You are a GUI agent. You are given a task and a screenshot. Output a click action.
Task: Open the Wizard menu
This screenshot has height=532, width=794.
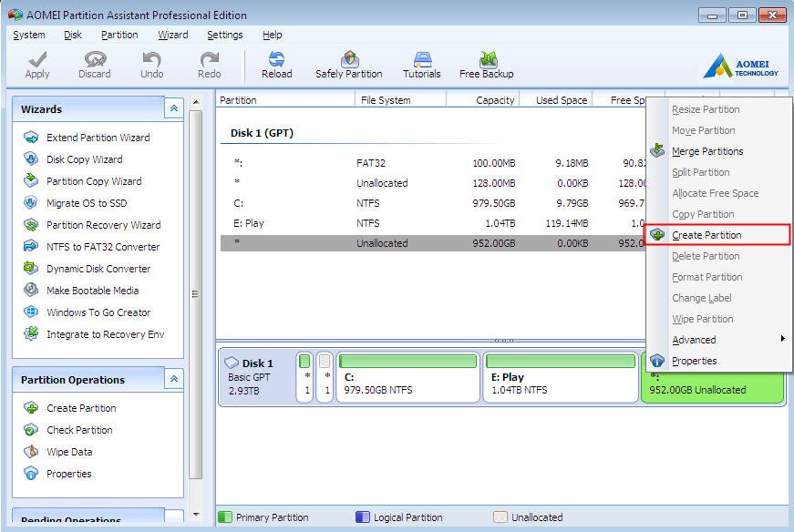point(172,35)
